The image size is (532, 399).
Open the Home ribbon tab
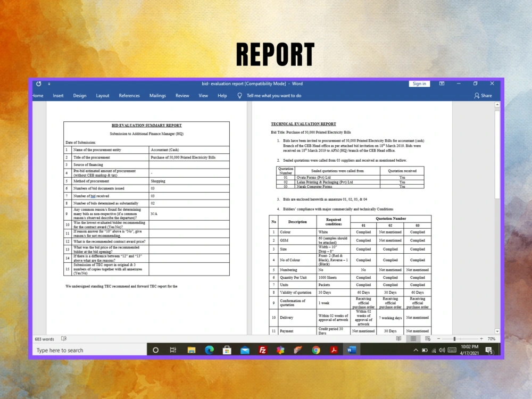tap(38, 96)
